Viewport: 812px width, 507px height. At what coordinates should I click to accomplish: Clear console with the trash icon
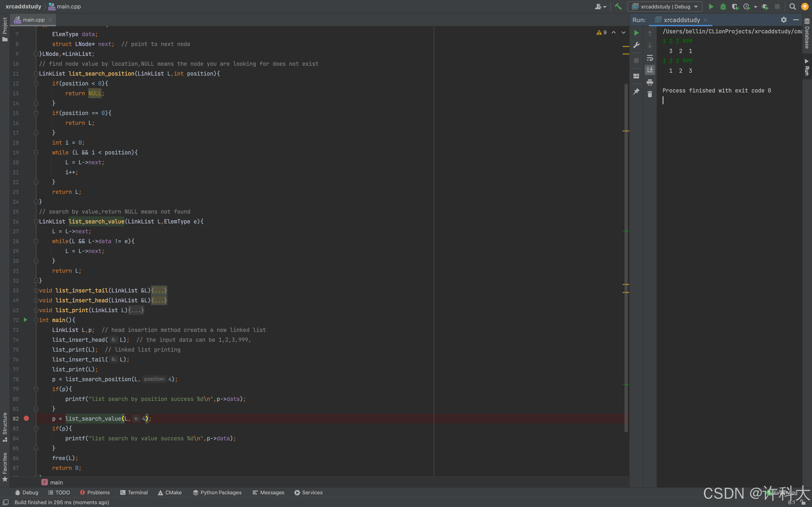coord(650,94)
